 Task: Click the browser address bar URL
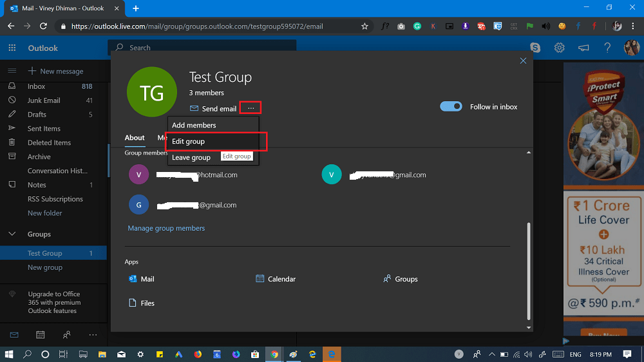click(x=197, y=26)
